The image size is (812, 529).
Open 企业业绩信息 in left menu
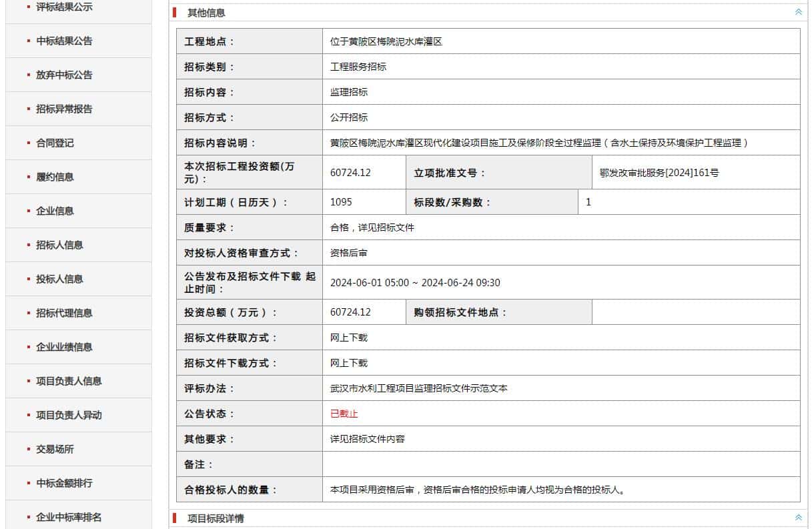click(64, 347)
